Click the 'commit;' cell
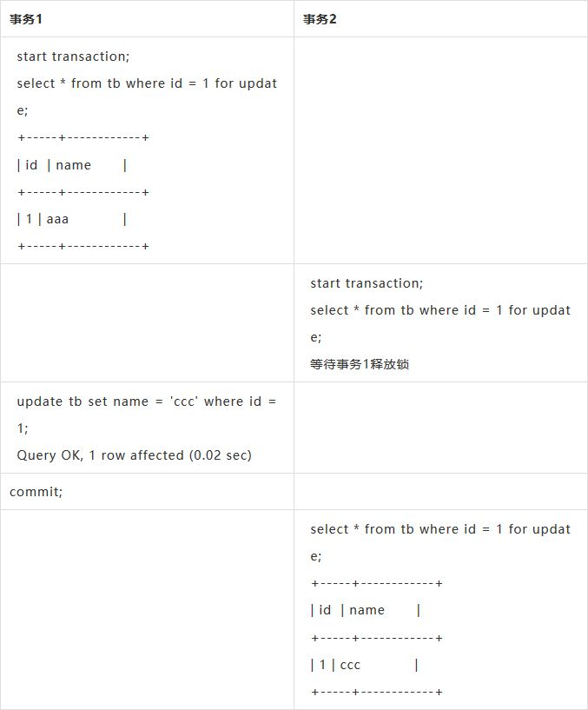588x710 pixels. point(36,492)
